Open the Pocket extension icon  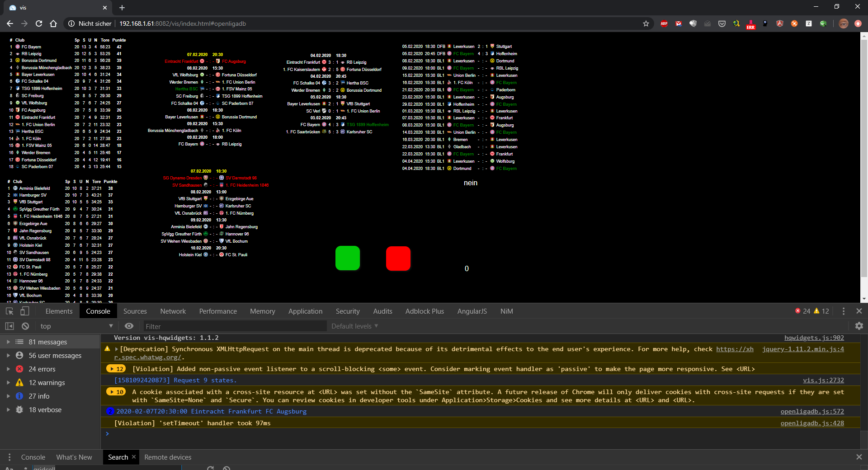point(722,23)
